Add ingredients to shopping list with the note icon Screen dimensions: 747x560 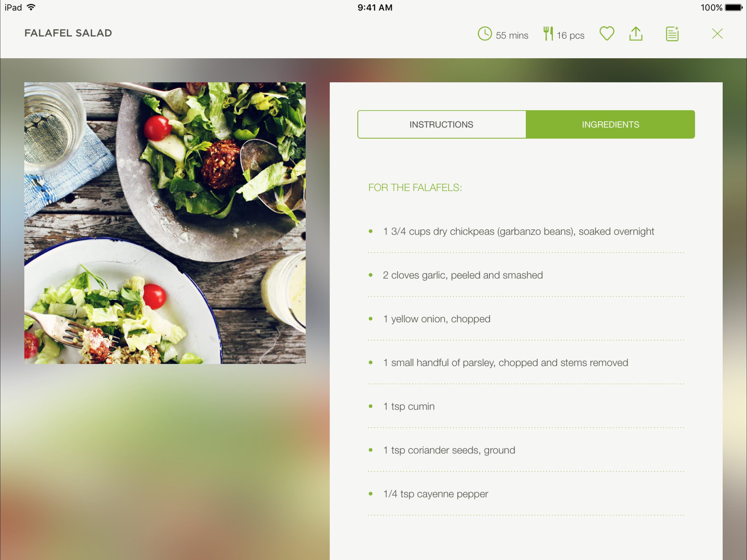click(x=672, y=34)
